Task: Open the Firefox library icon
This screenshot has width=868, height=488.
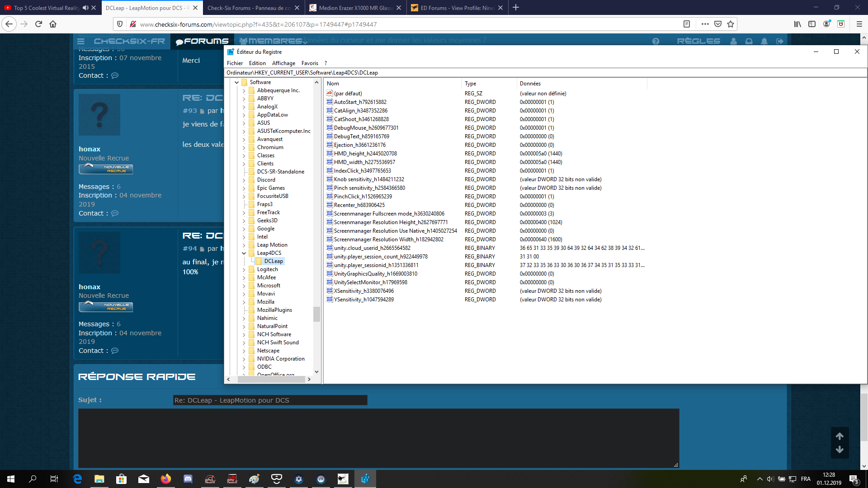Action: point(797,24)
